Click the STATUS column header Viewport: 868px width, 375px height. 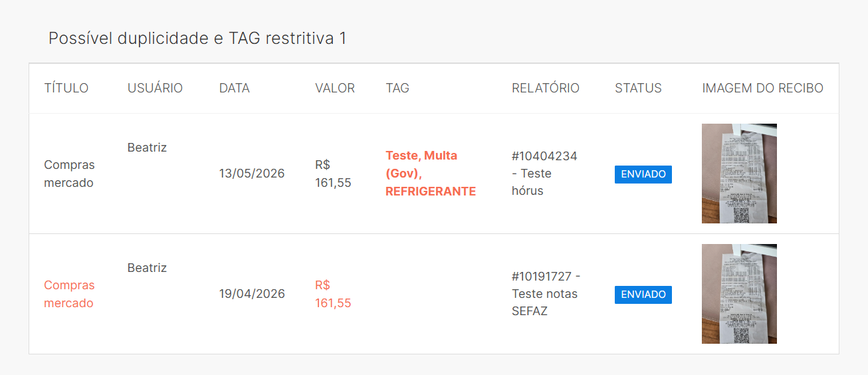click(638, 88)
